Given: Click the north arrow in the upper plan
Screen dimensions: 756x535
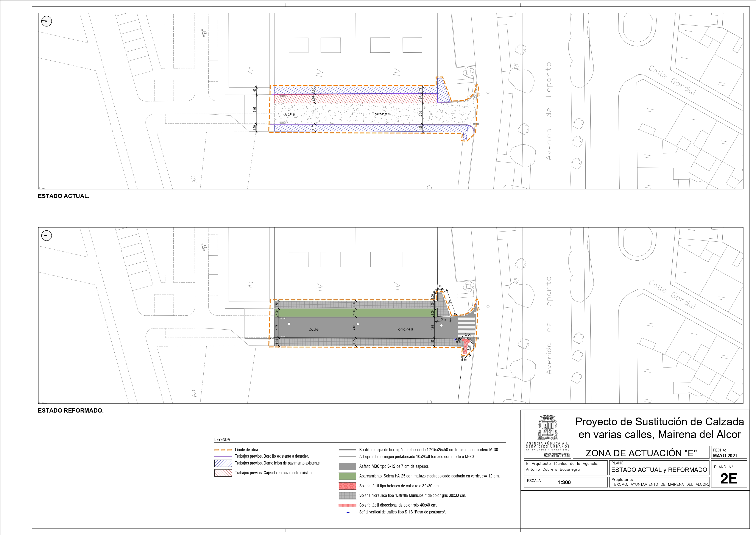Looking at the screenshot, I should pyautogui.click(x=46, y=22).
